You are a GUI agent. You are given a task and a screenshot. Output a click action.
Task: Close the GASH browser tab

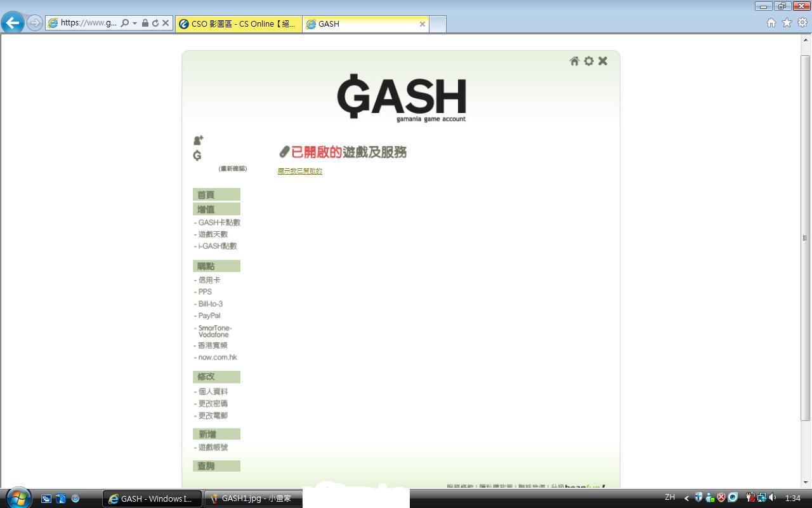coord(422,24)
